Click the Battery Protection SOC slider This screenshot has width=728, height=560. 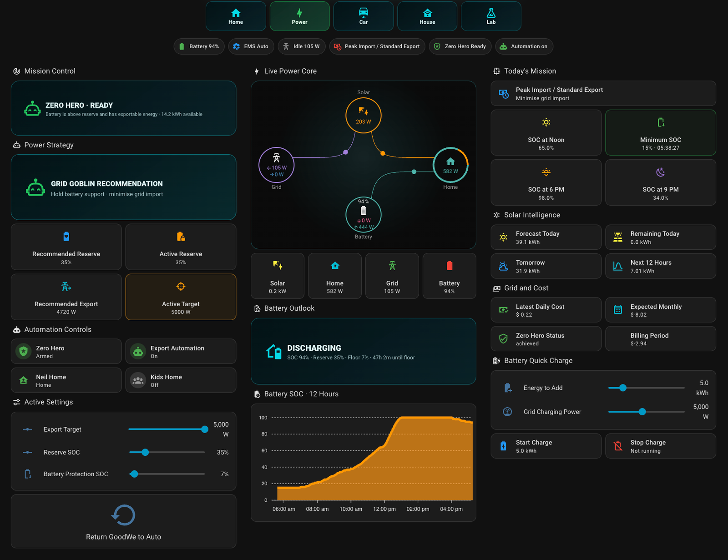pyautogui.click(x=167, y=474)
